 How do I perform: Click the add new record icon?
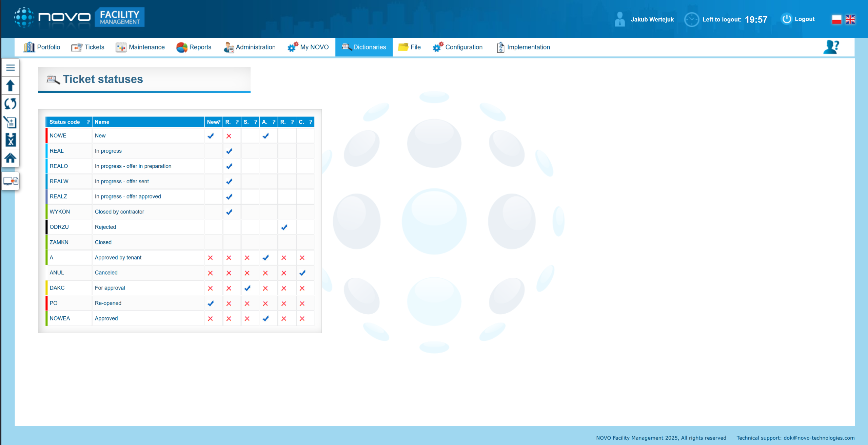[x=11, y=122]
